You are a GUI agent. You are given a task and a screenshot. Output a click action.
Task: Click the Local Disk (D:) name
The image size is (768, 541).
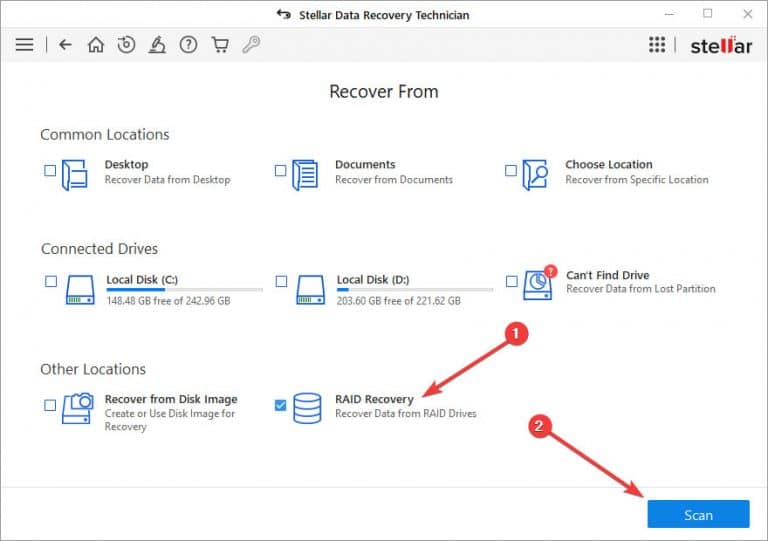pyautogui.click(x=373, y=280)
